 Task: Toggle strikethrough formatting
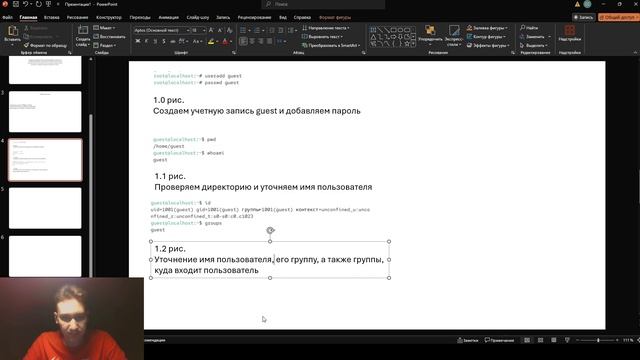click(x=173, y=42)
